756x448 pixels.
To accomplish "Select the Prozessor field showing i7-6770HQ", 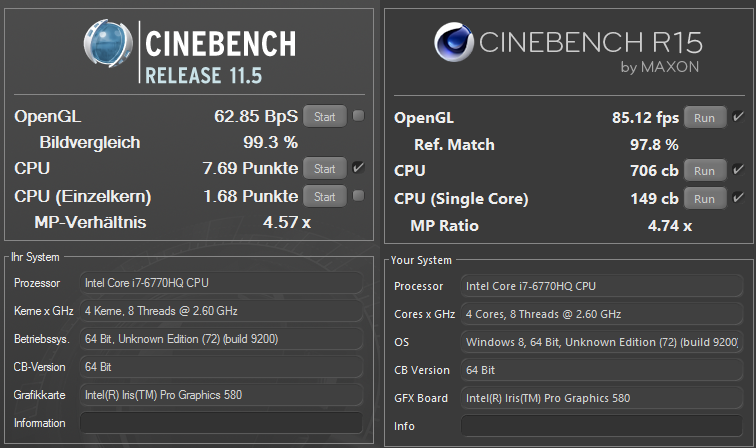I will 221,283.
